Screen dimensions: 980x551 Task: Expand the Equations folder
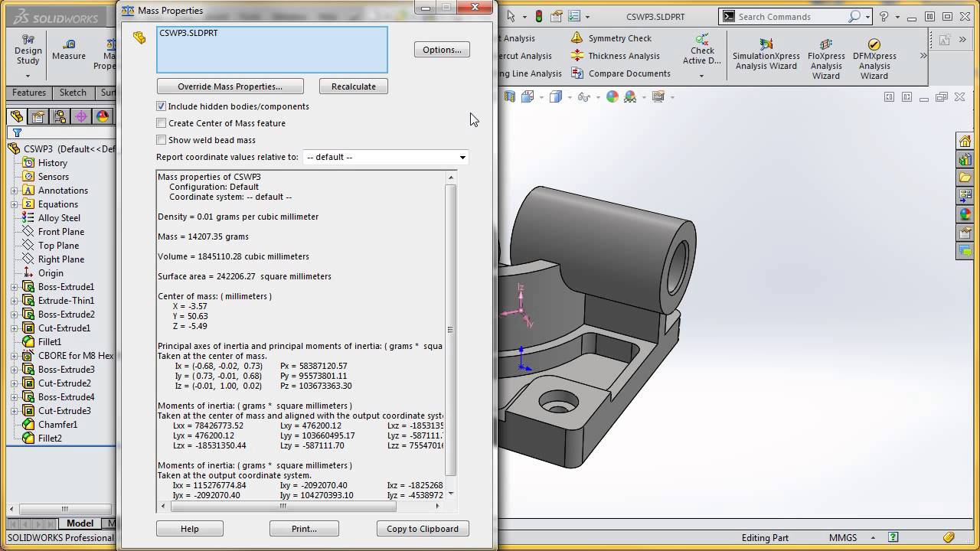click(15, 204)
